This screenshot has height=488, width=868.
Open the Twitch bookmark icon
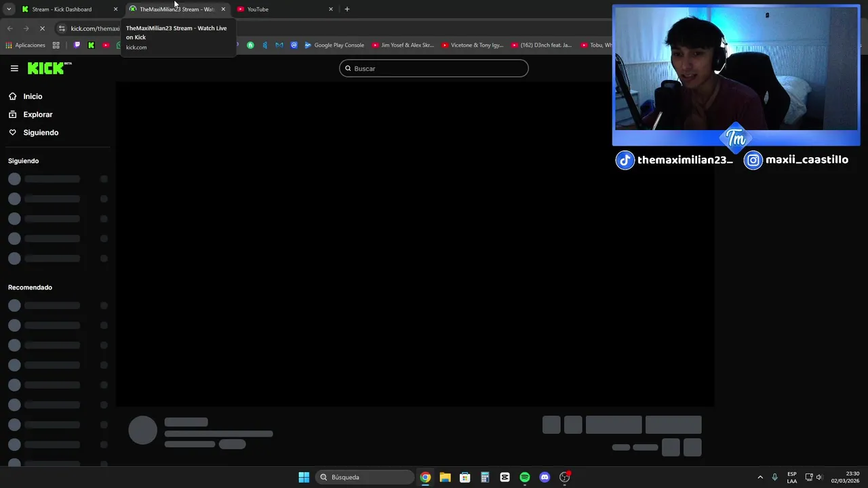tap(77, 45)
